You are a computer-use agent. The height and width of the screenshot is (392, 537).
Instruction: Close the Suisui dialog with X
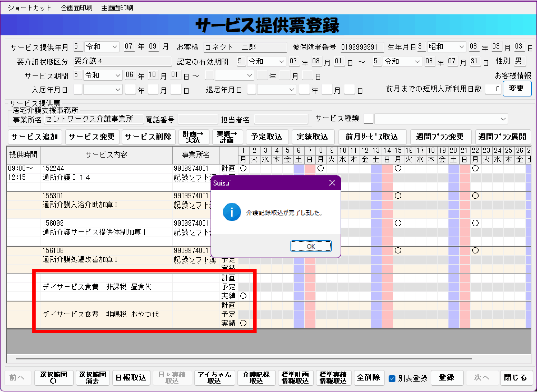(x=332, y=183)
